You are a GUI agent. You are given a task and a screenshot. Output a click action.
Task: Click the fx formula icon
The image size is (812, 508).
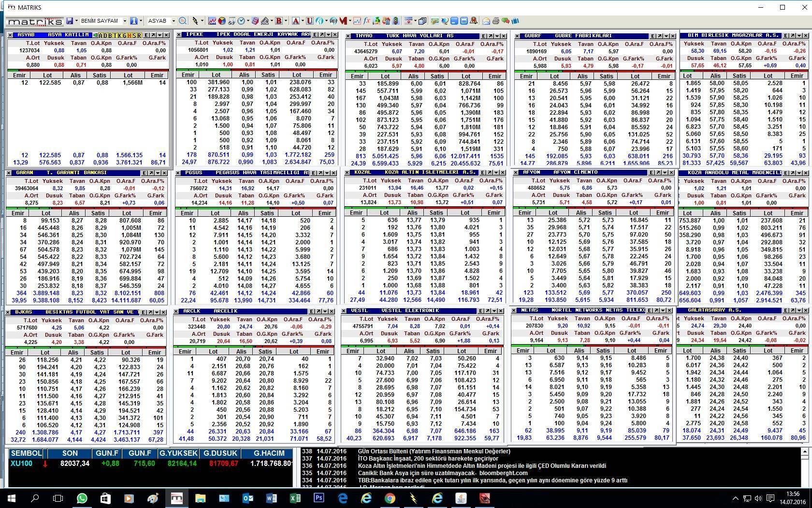[367, 21]
